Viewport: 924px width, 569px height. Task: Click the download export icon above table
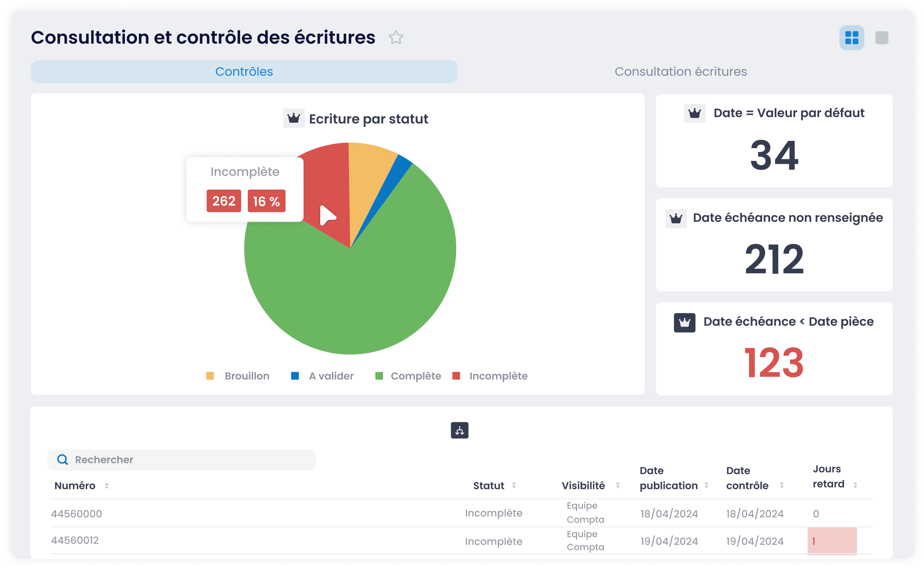click(459, 430)
